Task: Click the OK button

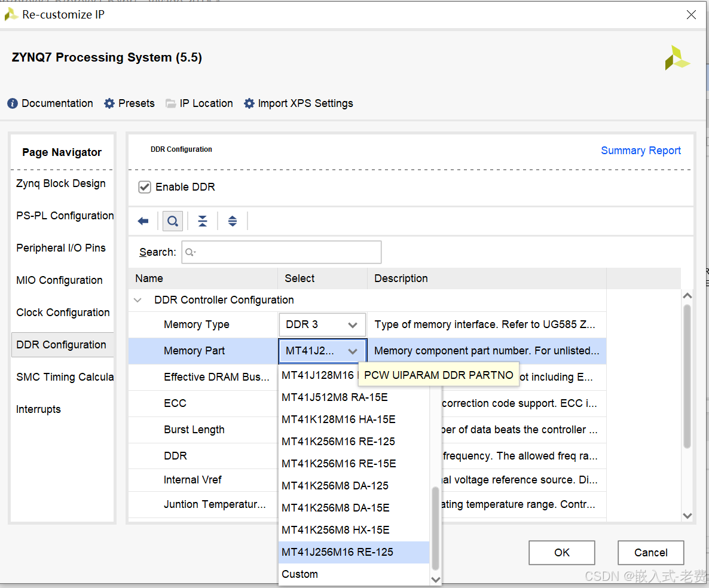Action: tap(561, 553)
